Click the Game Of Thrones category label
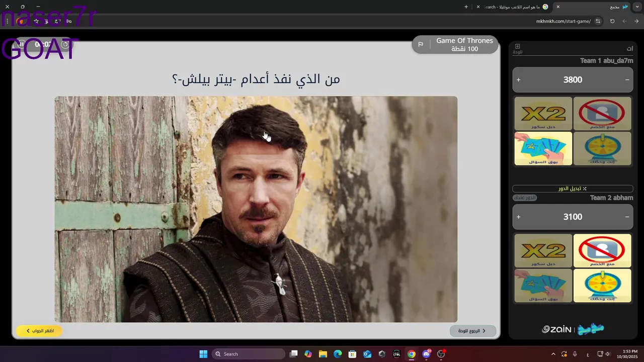The image size is (644, 362). (464, 41)
